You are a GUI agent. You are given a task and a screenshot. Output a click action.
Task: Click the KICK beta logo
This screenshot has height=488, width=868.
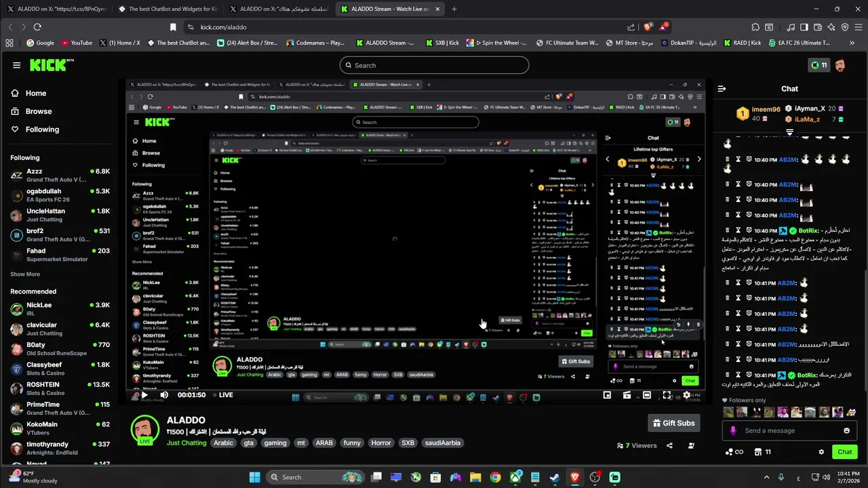(52, 65)
